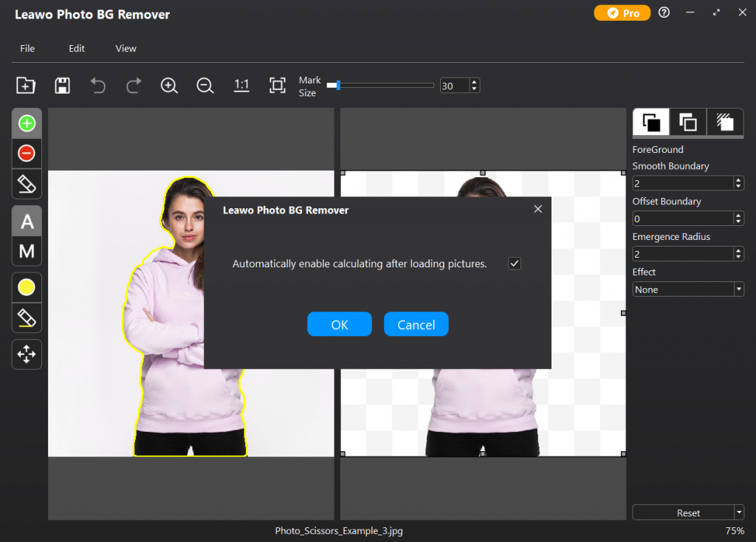Select the green mark-to-keep brush tool
This screenshot has height=542, width=756.
click(x=27, y=123)
